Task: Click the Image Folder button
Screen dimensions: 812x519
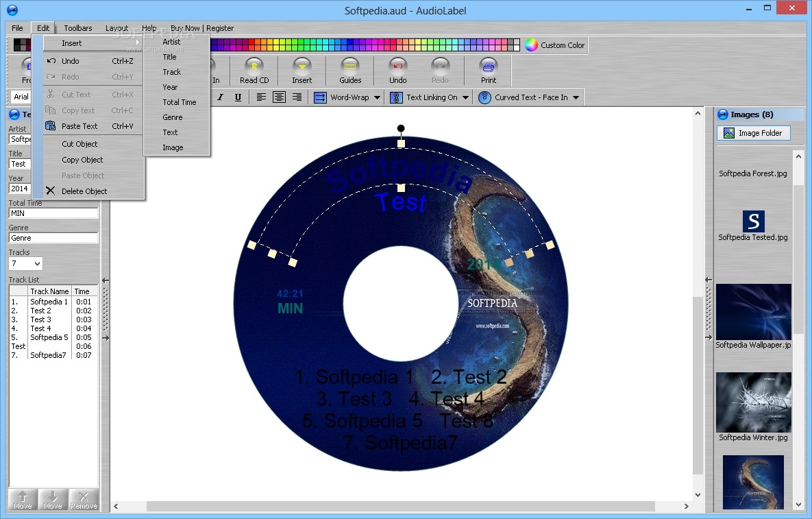Action: pos(754,133)
